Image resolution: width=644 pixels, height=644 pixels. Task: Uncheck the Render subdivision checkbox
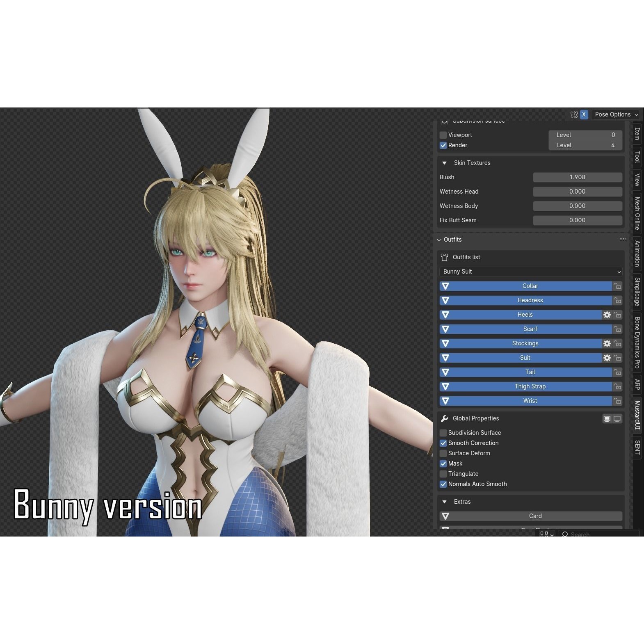coord(443,145)
